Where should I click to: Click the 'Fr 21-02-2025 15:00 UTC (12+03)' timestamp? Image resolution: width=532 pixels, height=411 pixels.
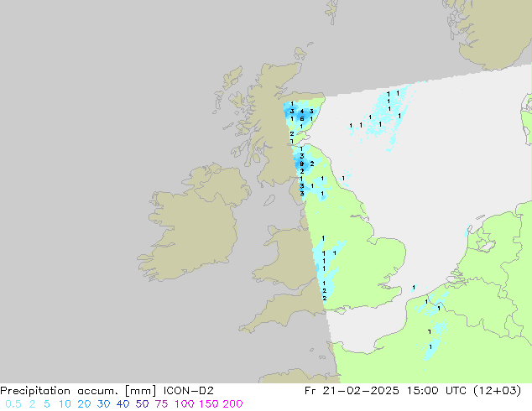point(413,391)
